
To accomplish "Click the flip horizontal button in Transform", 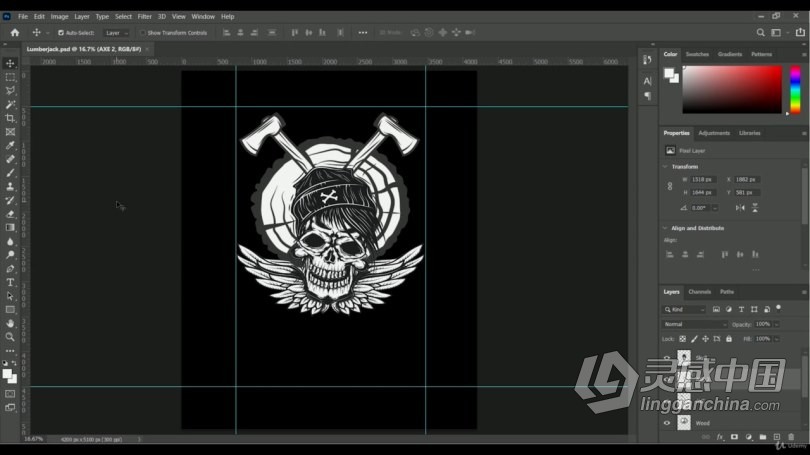I will tap(740, 208).
